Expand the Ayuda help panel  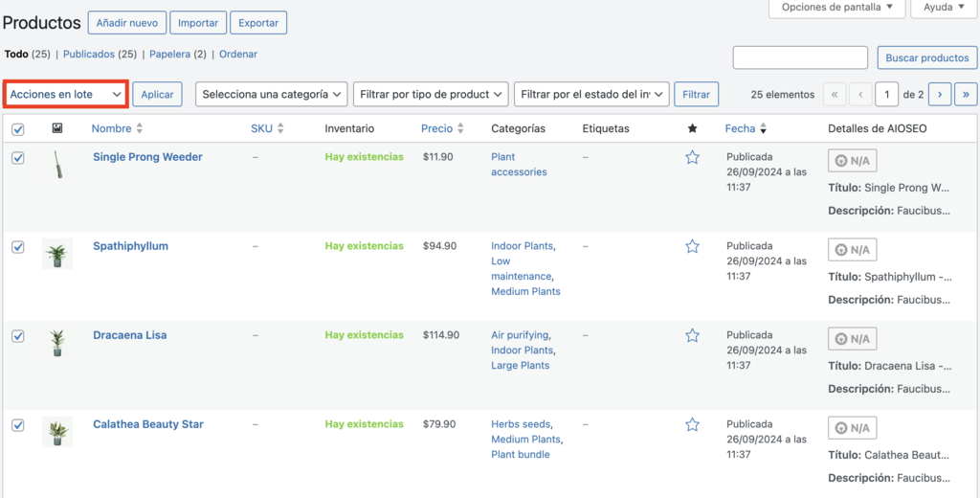945,8
